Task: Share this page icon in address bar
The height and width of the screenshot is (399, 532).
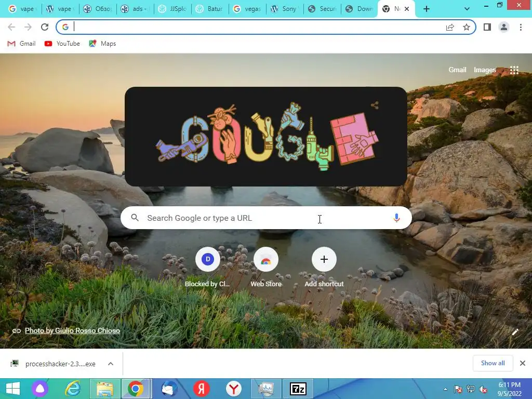Action: [x=450, y=27]
